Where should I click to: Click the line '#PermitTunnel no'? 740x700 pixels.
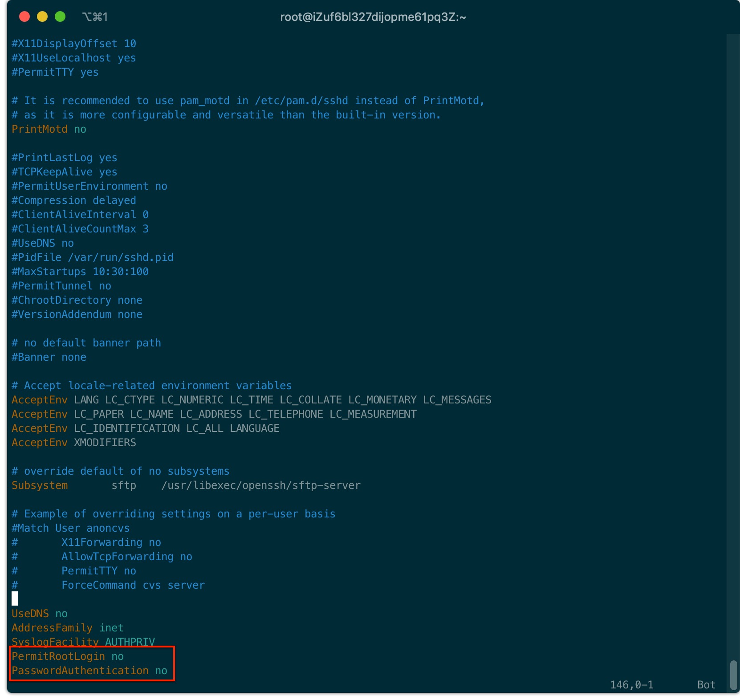(61, 286)
